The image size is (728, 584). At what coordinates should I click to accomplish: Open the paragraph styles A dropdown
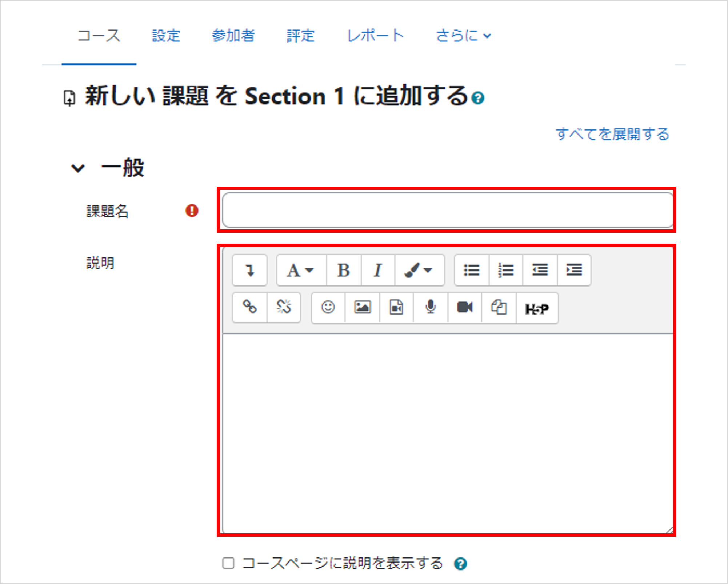(301, 270)
